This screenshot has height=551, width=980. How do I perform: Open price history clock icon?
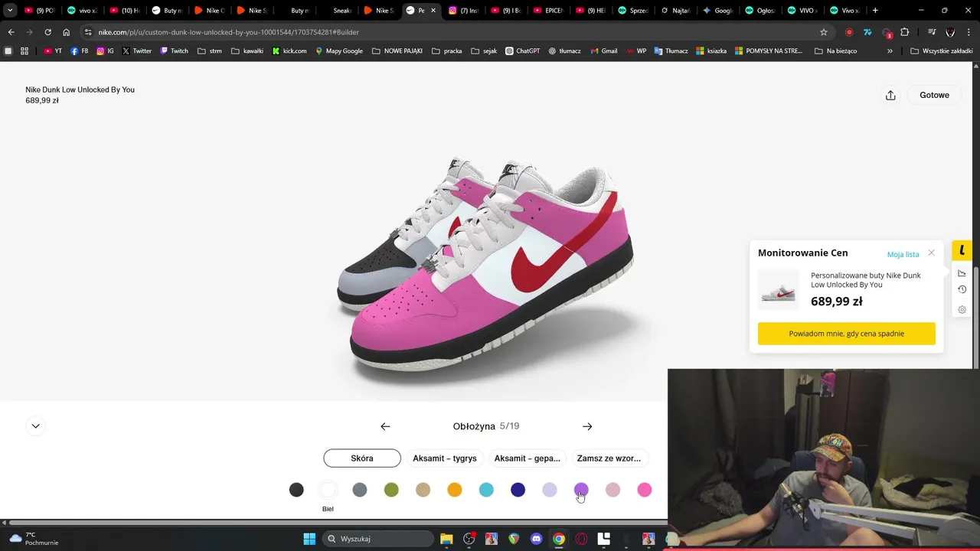click(x=962, y=289)
